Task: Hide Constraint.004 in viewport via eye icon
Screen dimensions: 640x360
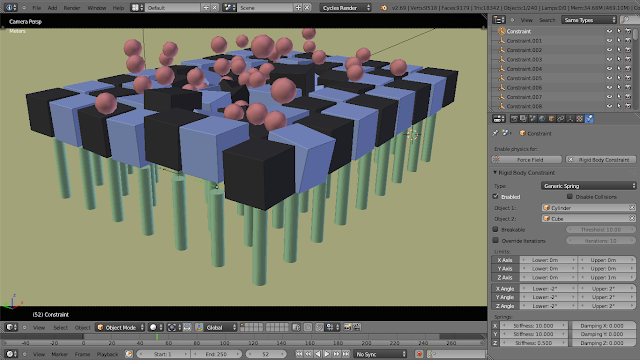Action: click(x=609, y=69)
